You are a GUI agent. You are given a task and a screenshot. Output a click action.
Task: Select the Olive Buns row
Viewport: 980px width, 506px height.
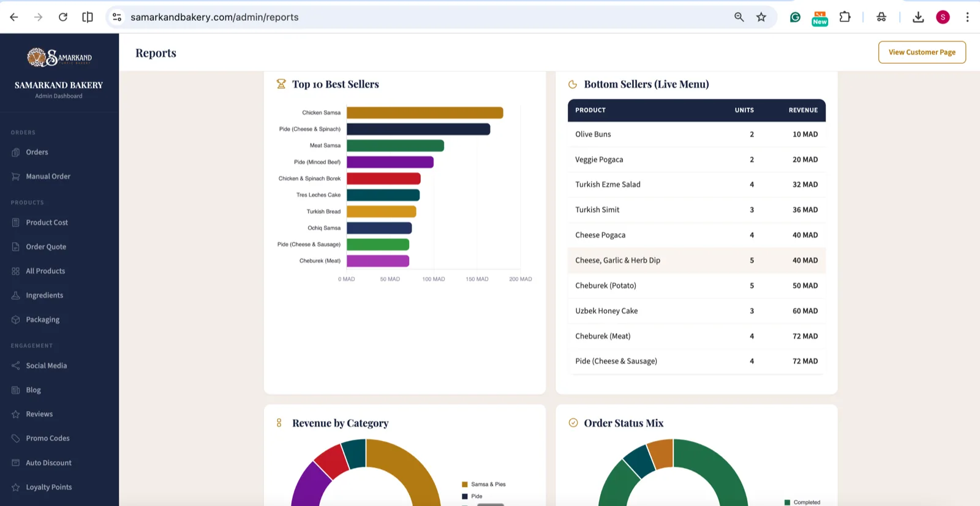(696, 134)
